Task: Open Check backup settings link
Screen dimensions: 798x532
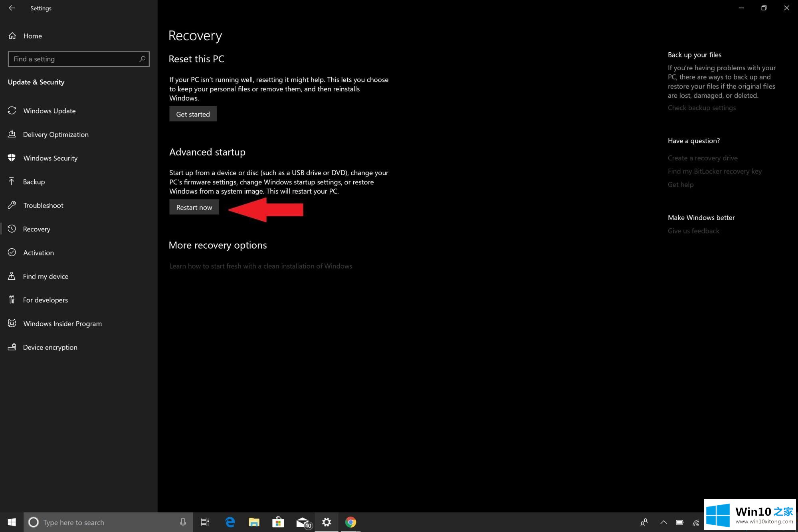Action: [702, 107]
